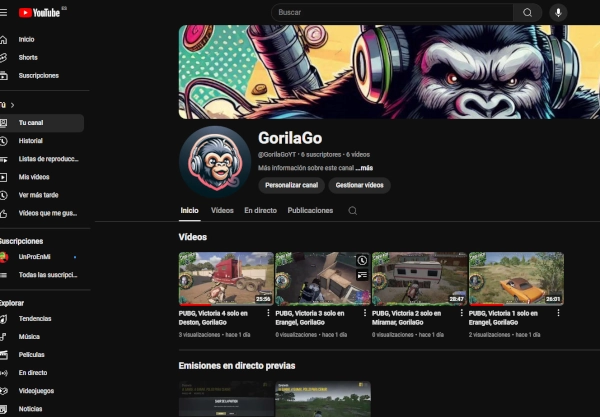Open Shorts from the sidebar

(x=27, y=57)
